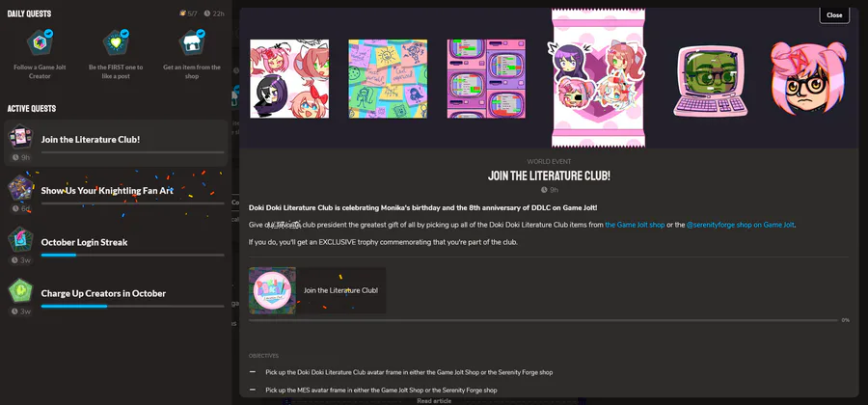Click the pink sticker pack image
Screen dimensions: 868x405
(x=598, y=78)
